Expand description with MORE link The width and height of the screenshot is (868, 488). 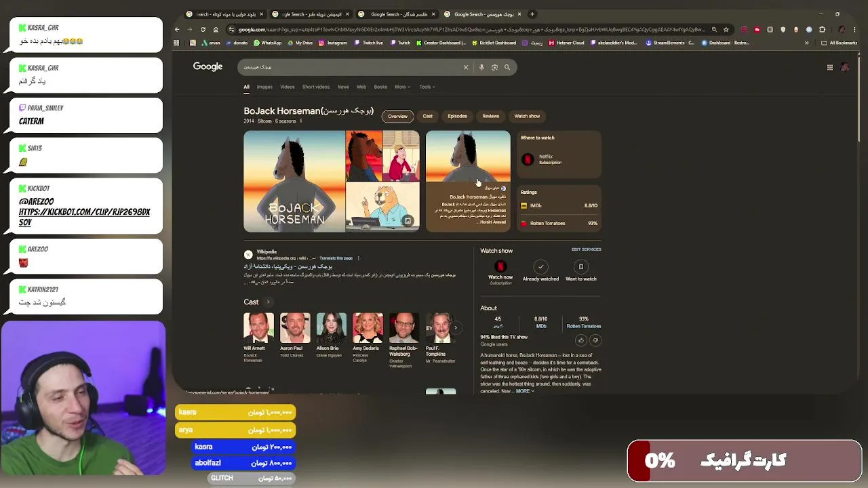coord(525,391)
